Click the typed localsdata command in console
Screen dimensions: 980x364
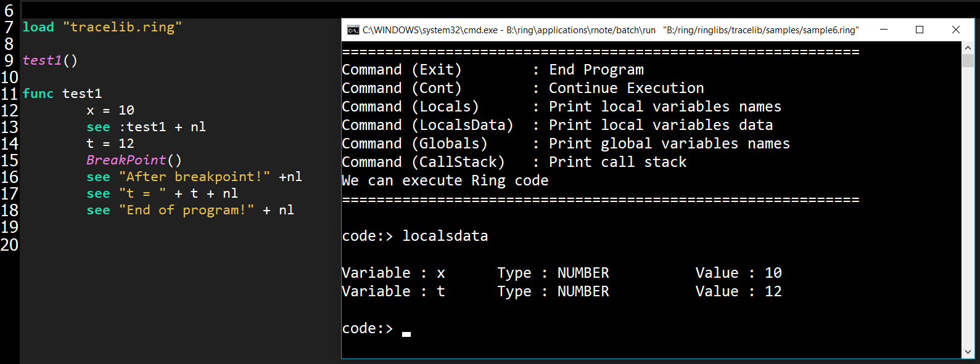445,236
